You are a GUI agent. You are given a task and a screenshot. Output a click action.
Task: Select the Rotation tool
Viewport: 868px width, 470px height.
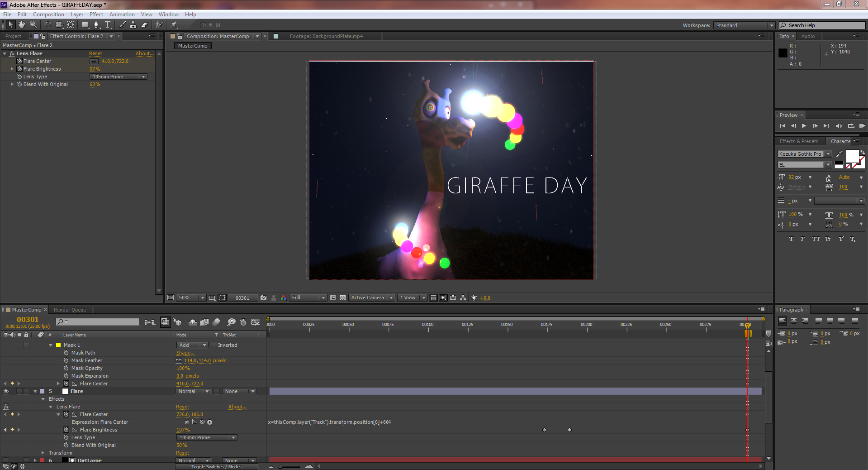[47, 25]
